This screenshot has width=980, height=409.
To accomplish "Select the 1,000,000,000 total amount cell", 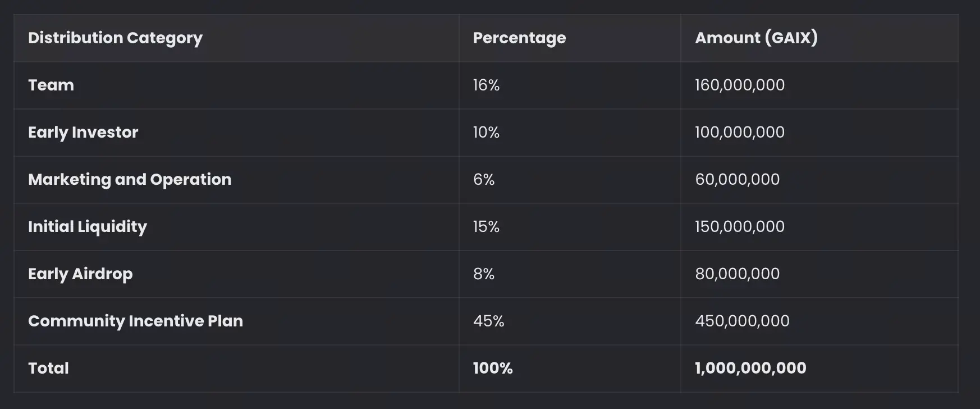I will (x=750, y=368).
